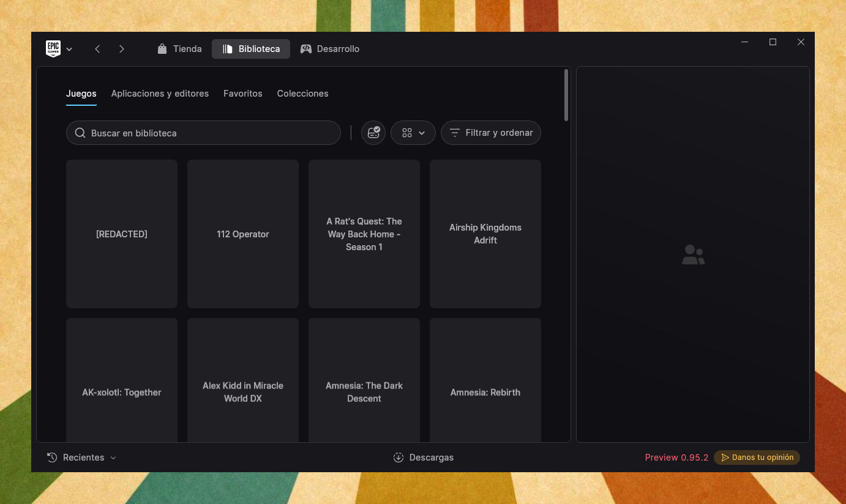Viewport: 846px width, 504px height.
Task: Click the Filtrar y ordenar button
Action: click(x=491, y=133)
